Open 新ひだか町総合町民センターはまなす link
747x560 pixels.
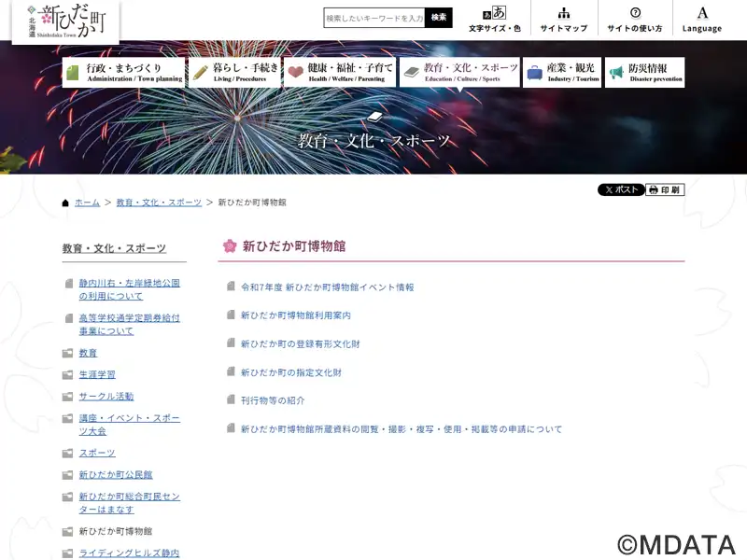click(x=129, y=503)
